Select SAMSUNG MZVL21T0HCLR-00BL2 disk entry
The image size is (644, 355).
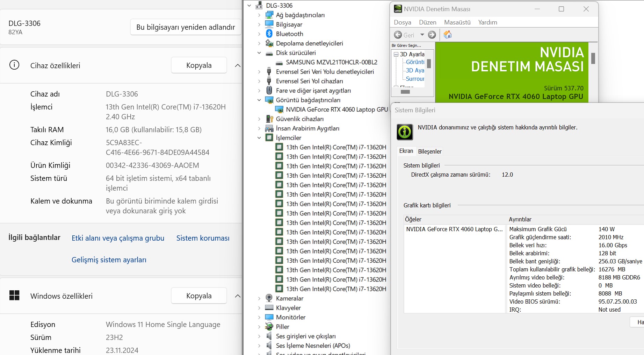(331, 62)
